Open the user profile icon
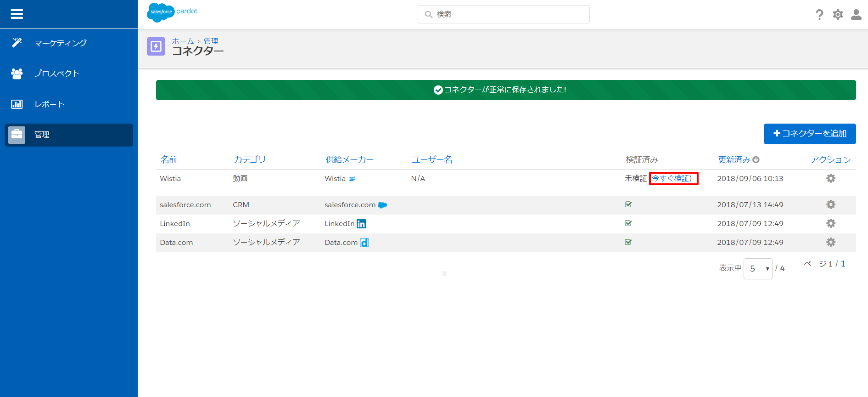 click(x=856, y=15)
